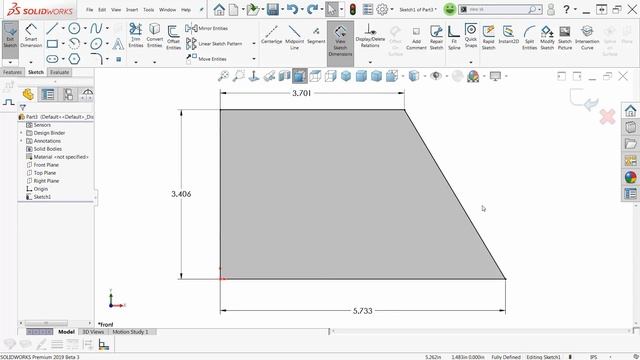Open the File menu
The height and width of the screenshot is (360, 640).
[89, 9]
